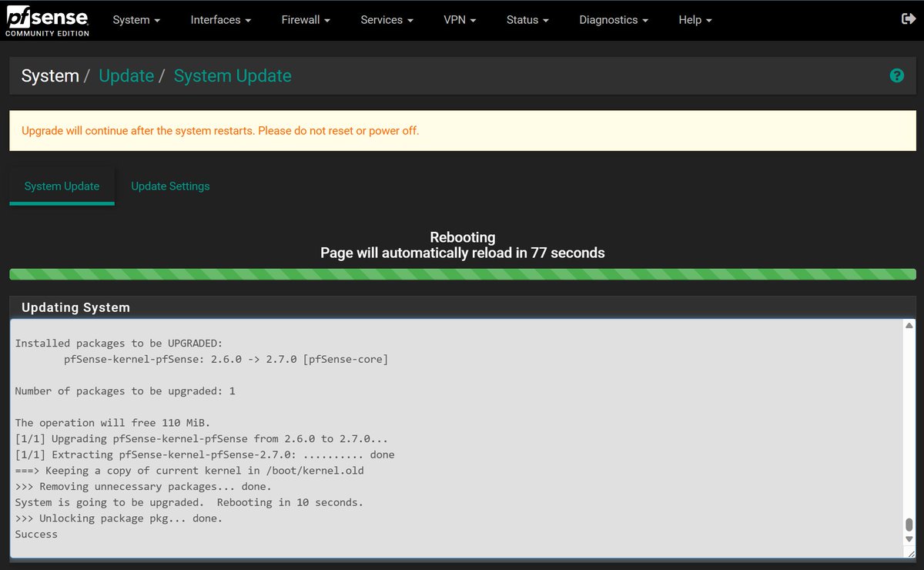Click the Update breadcrumb link
Viewport: 924px width, 570px height.
[126, 76]
